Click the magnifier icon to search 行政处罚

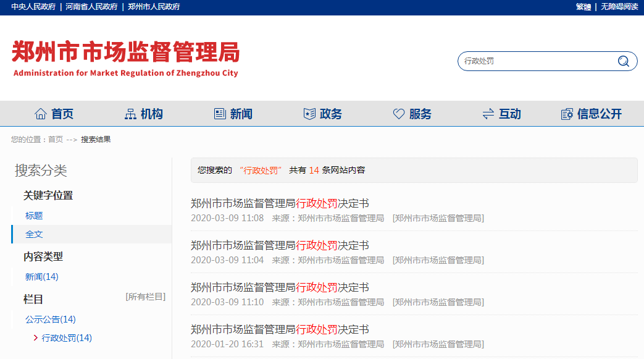pyautogui.click(x=624, y=61)
